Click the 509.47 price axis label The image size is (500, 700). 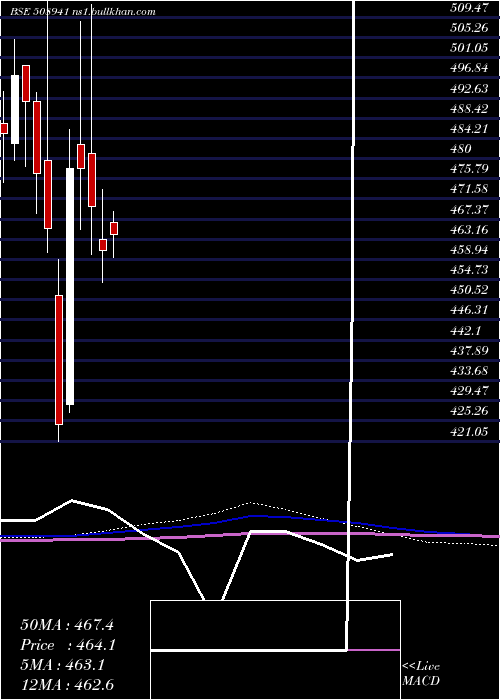tap(469, 8)
